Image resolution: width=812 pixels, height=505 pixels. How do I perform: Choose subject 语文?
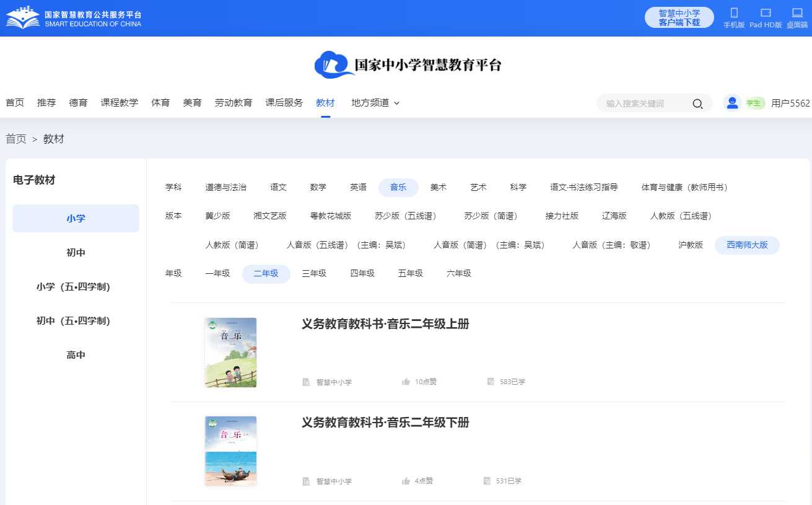tap(278, 187)
